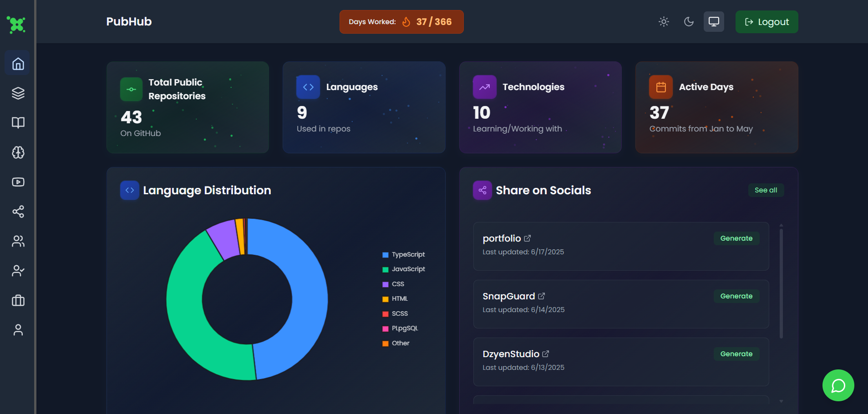Click the Share on Socials scrollbar
The height and width of the screenshot is (414, 868).
point(780,282)
